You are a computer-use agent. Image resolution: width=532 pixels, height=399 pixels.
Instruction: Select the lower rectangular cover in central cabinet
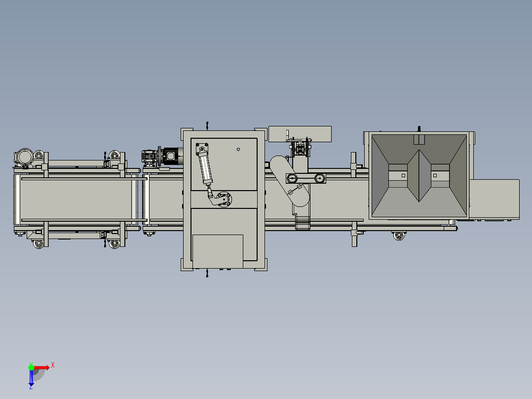[218, 251]
